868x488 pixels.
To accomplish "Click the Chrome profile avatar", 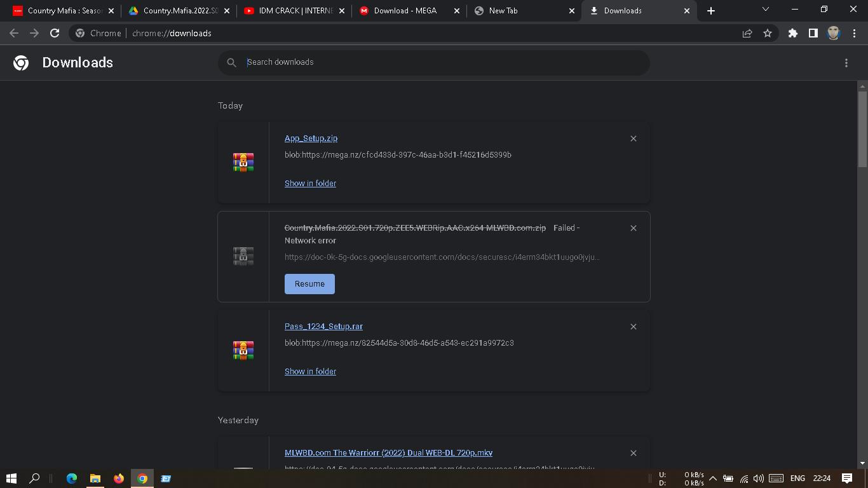I will pos(833,33).
